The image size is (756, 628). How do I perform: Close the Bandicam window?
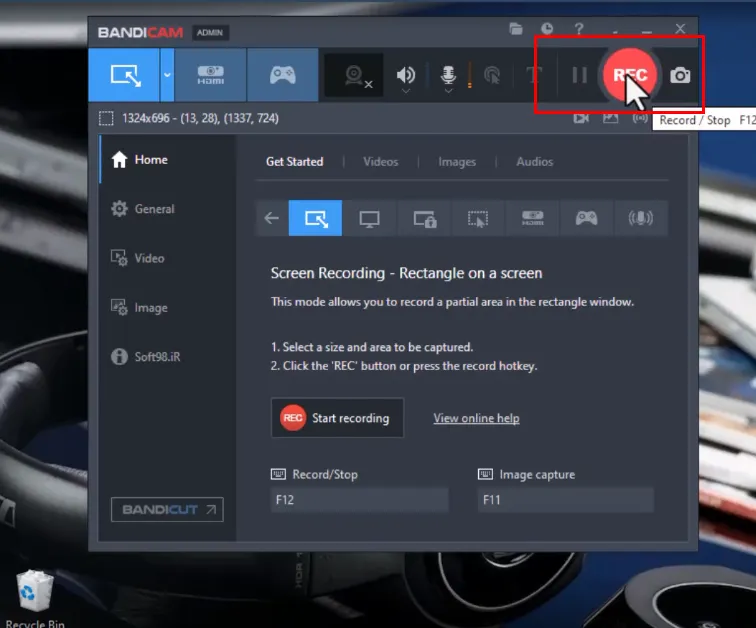point(680,29)
